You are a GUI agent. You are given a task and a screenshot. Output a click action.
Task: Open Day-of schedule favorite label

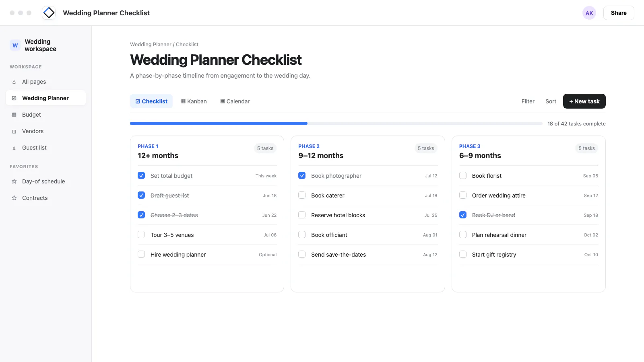tap(43, 181)
